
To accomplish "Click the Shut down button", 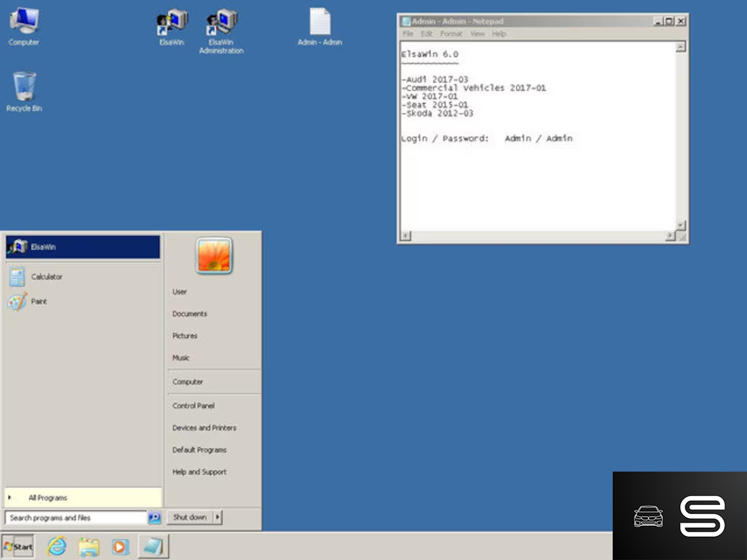I will 189,517.
